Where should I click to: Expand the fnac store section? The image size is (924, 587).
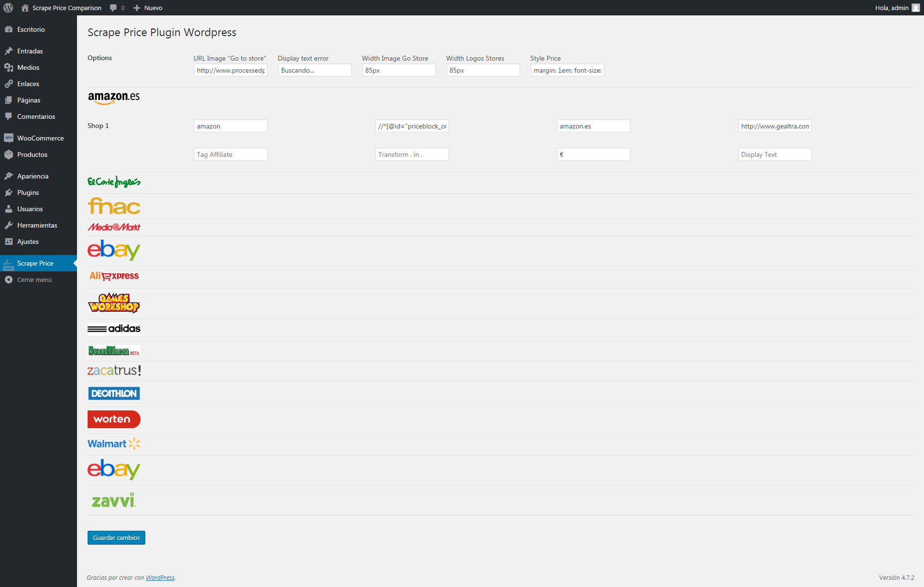pyautogui.click(x=114, y=206)
